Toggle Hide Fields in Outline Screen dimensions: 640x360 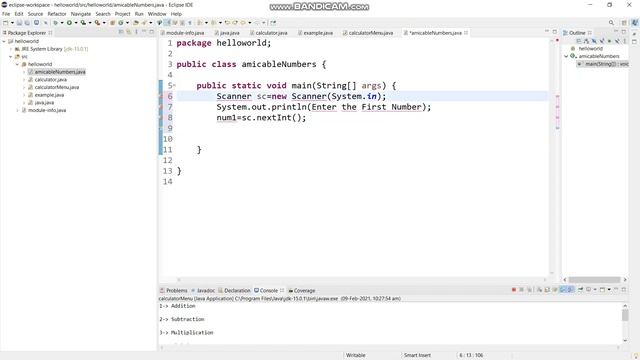pyautogui.click(x=594, y=41)
